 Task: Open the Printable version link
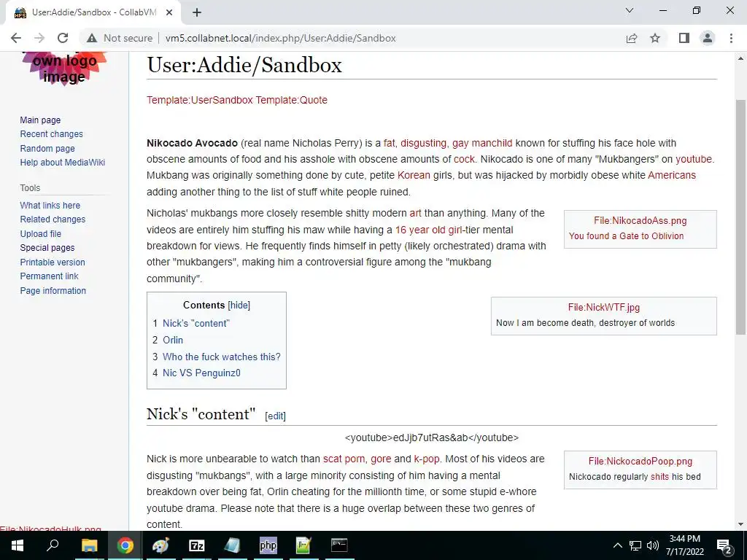(x=53, y=262)
